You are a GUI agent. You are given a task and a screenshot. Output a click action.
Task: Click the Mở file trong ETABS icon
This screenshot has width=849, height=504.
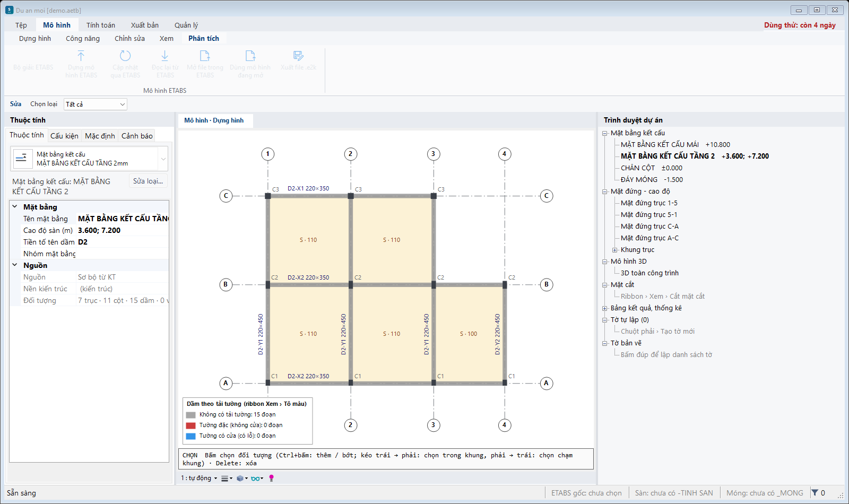click(x=205, y=56)
